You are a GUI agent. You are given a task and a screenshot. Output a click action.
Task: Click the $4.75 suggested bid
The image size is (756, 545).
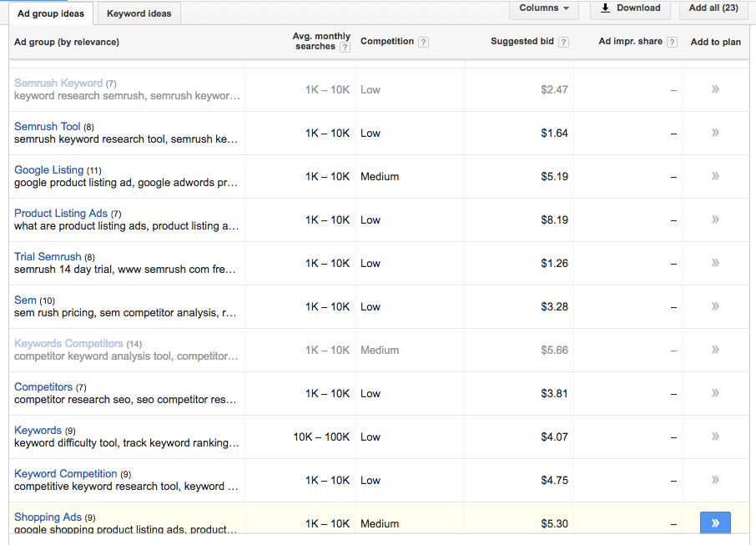pos(554,481)
